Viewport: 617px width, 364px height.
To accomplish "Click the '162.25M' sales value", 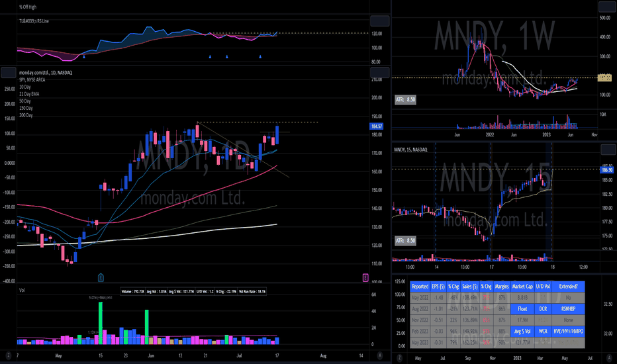I will point(469,342).
